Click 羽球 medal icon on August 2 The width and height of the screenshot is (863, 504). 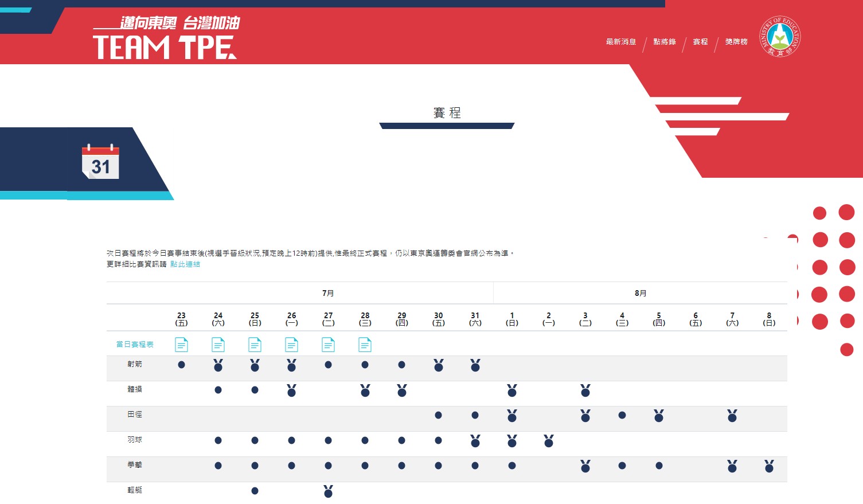pyautogui.click(x=549, y=441)
